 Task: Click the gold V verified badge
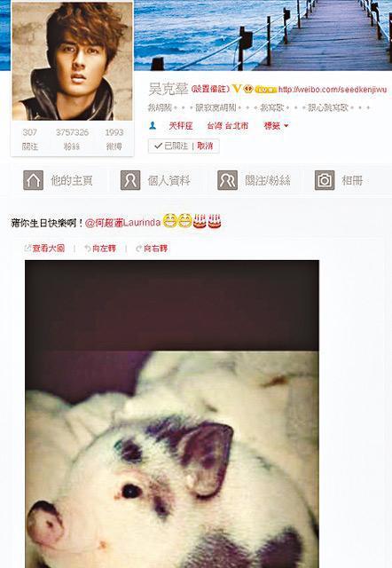pos(236,89)
